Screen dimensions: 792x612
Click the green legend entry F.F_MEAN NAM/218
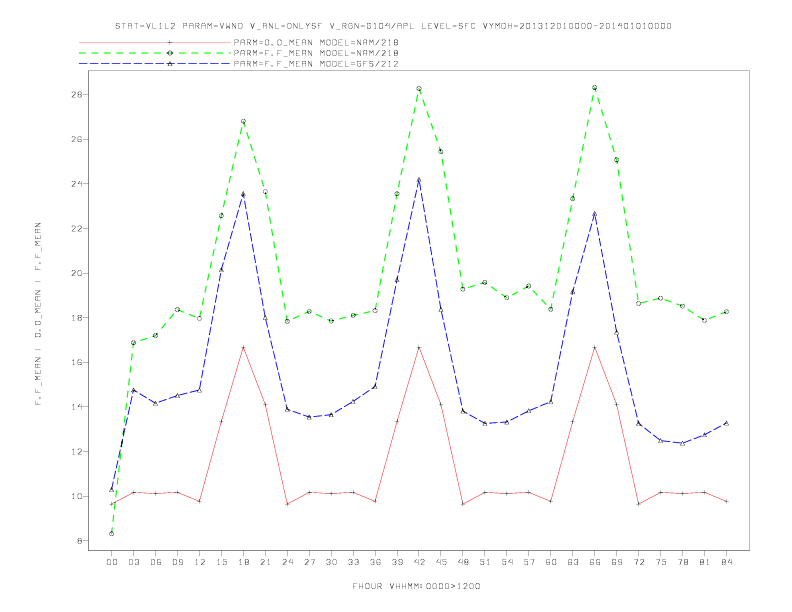(x=316, y=53)
